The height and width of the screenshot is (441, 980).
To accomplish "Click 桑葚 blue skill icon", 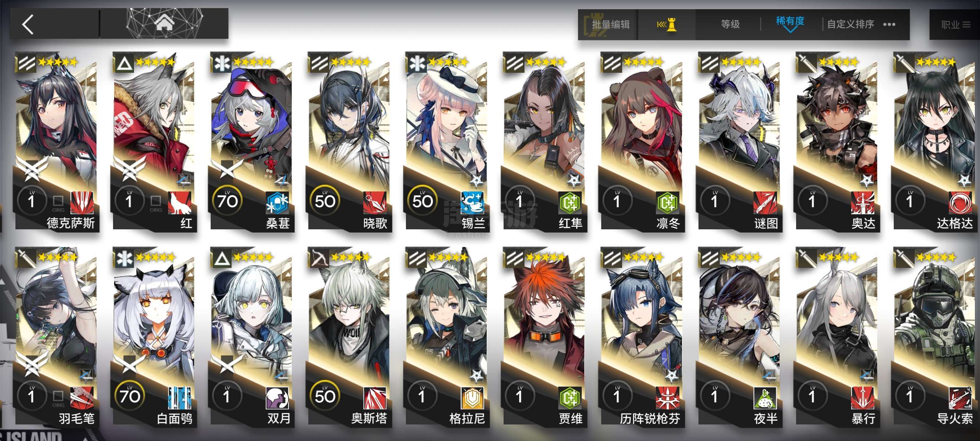I will 277,202.
